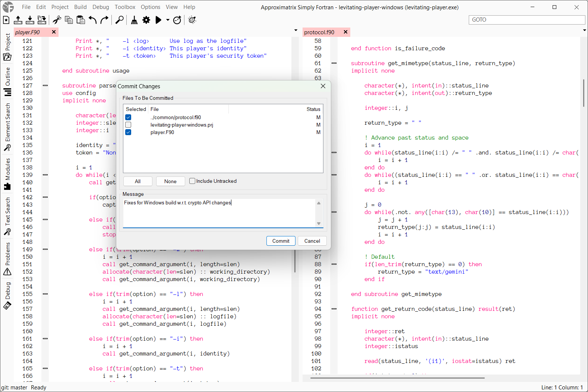This screenshot has height=392, width=588.
Task: Open the Modules side panel
Action: [7, 174]
